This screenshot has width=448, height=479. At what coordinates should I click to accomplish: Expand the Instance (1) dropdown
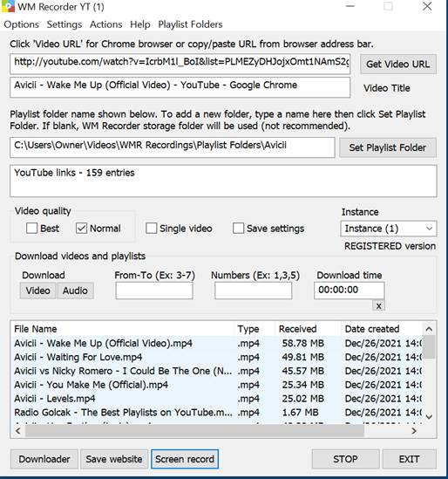click(x=389, y=229)
